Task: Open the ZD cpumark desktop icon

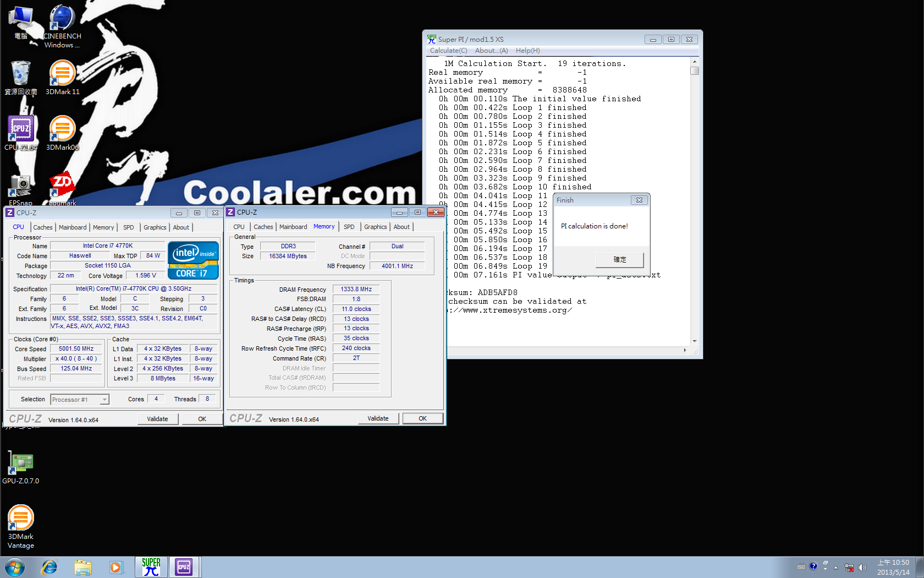Action: coord(62,189)
